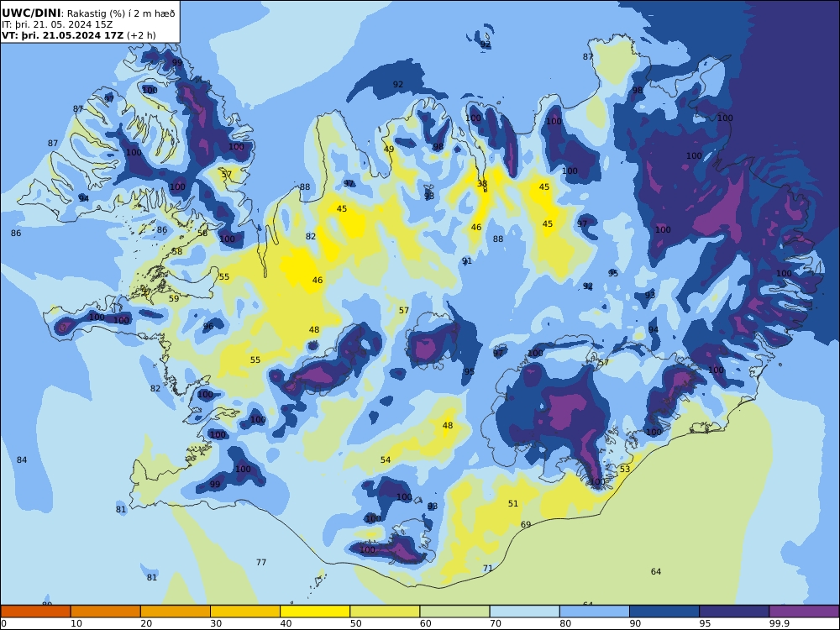Select the '53' humidity value on the map
840x630 pixels.
(x=625, y=470)
